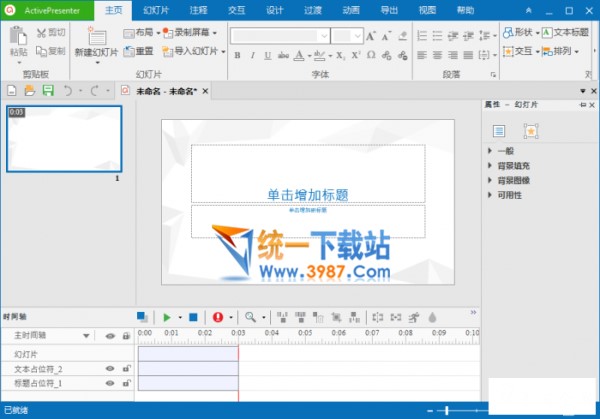Toggle visibility eye of 标题占位符_1
Viewport: 600px width, 419px height.
click(110, 383)
